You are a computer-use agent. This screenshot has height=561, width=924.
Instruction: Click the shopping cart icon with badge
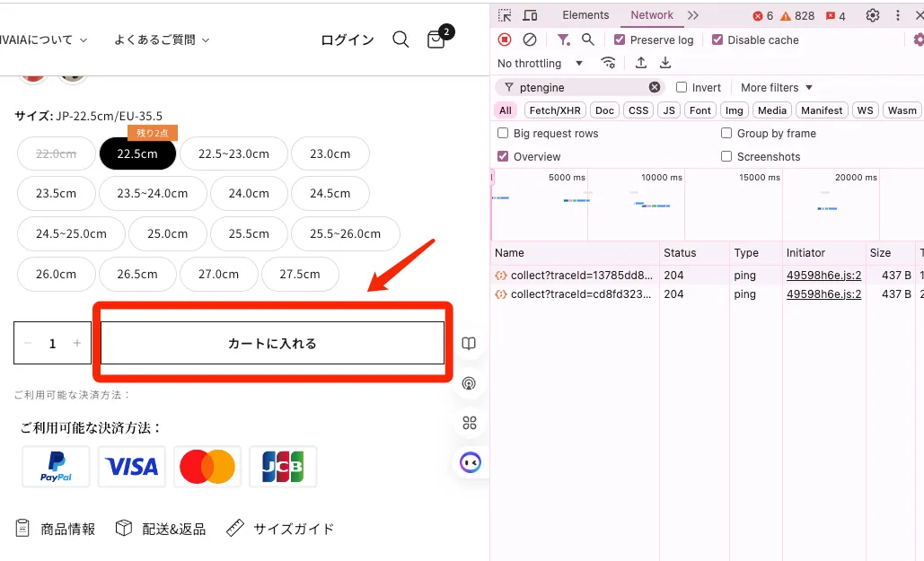click(x=437, y=39)
